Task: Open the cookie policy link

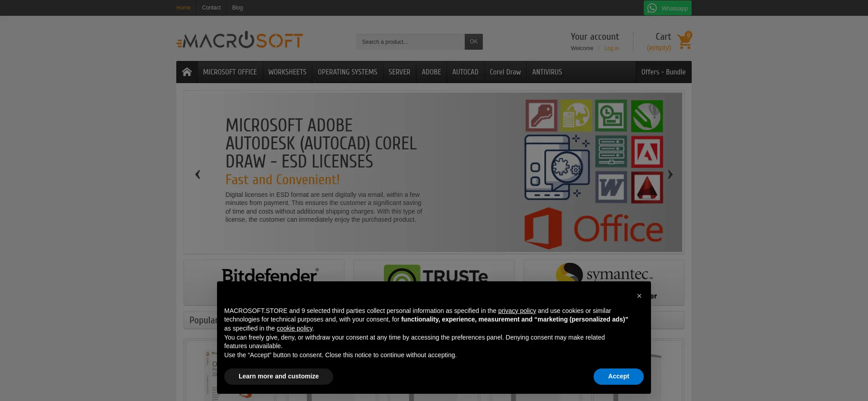Action: pyautogui.click(x=294, y=328)
